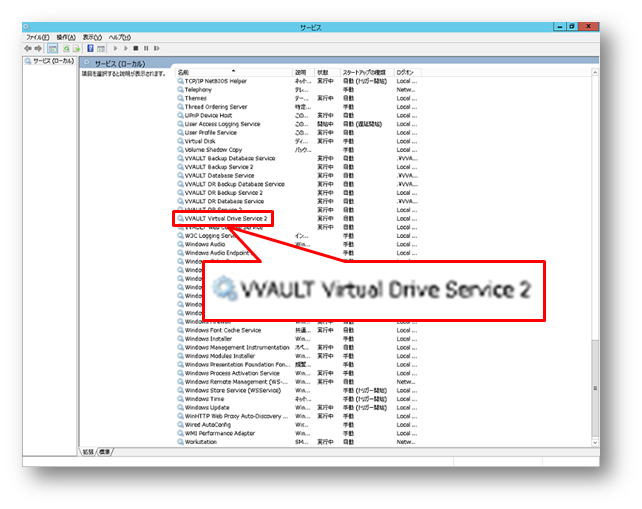Refresh the services list from the toolbar
Image resolution: width=642 pixels, height=509 pixels.
coord(66,48)
